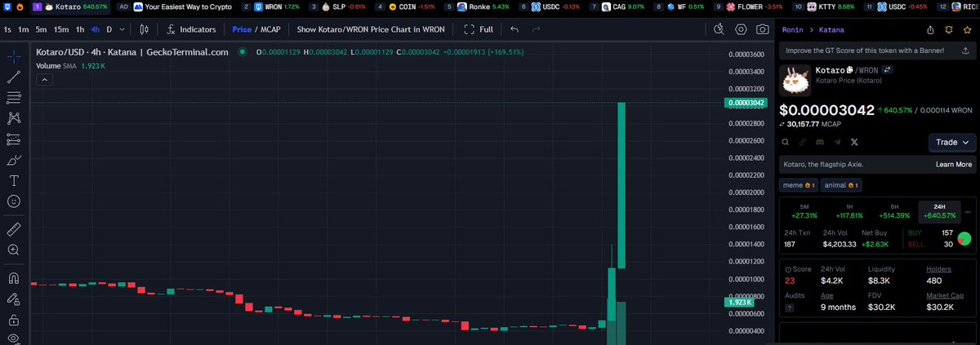Click the token search icon under price

click(786, 142)
